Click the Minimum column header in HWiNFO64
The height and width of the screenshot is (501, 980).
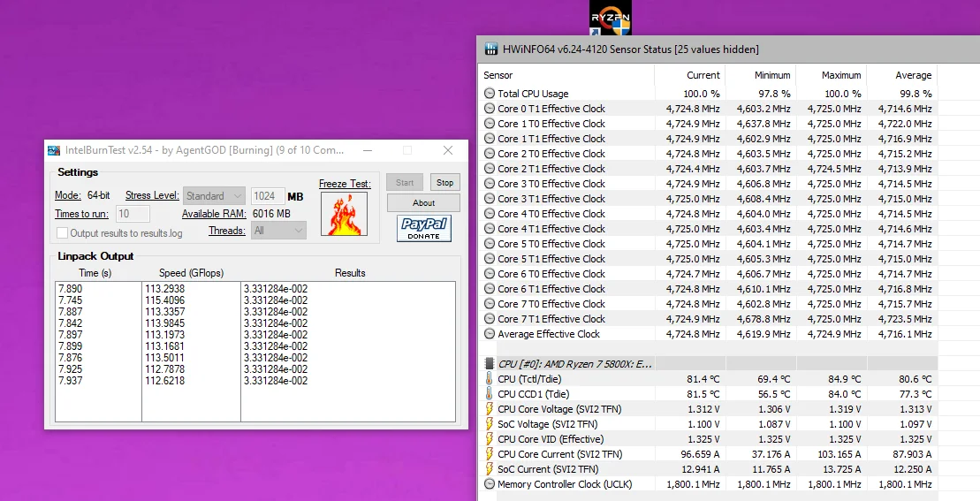[x=772, y=75]
